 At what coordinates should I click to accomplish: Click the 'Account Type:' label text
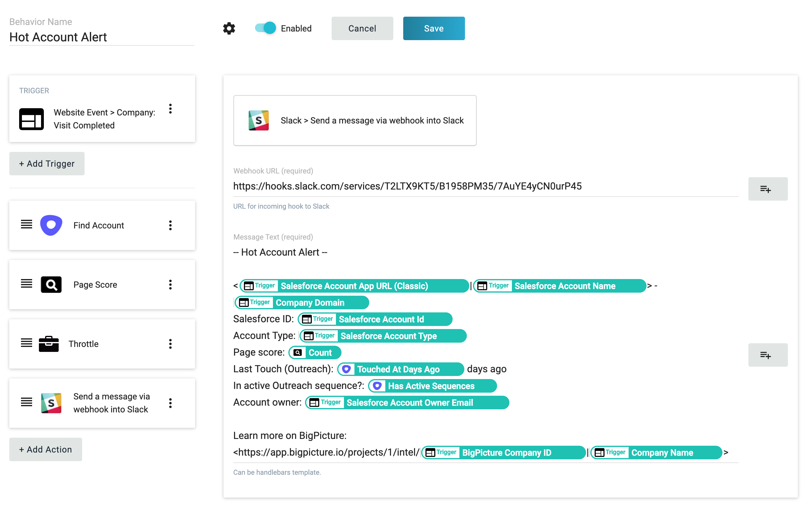tap(264, 336)
